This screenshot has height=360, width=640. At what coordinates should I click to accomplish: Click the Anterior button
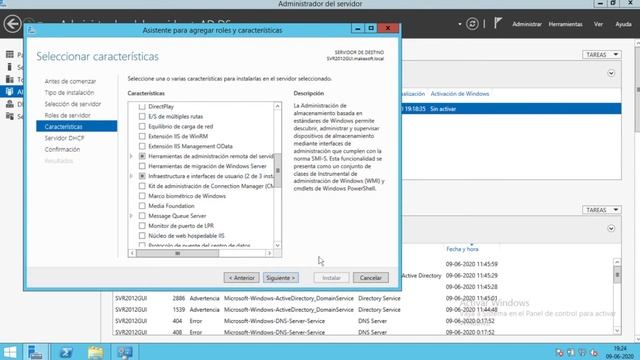(241, 278)
